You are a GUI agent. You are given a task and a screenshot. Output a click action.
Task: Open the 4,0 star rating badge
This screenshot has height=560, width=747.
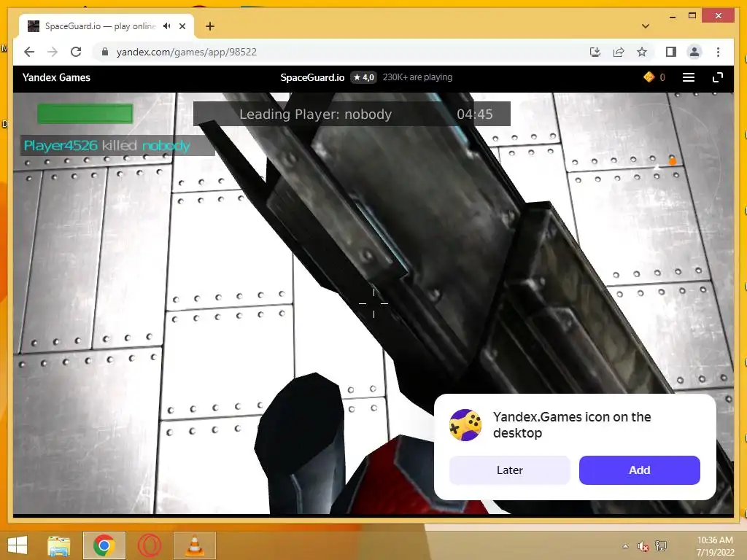[x=364, y=77]
